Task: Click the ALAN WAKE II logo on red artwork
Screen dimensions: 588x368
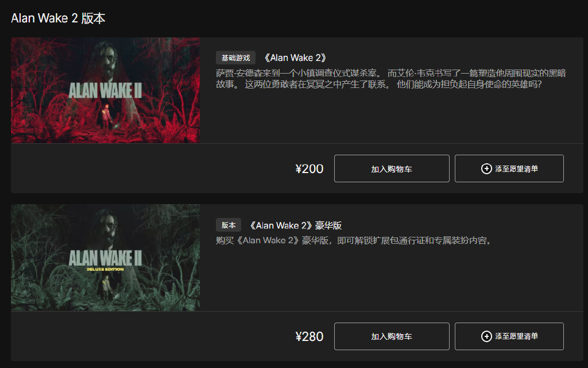Action: coord(106,91)
